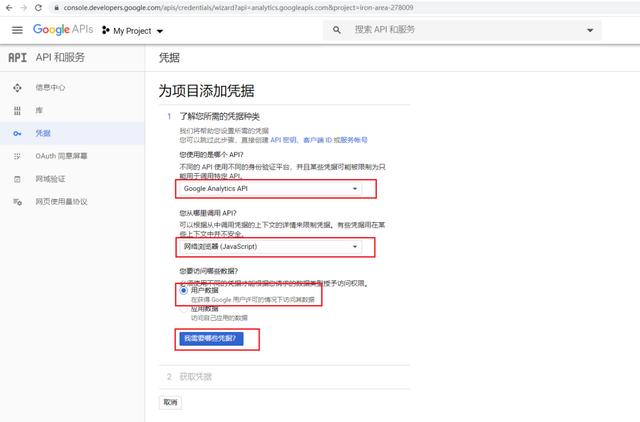Screen dimensions: 640x422
Task: Open OAuth 同意屏幕 in sidebar
Action: (x=61, y=156)
